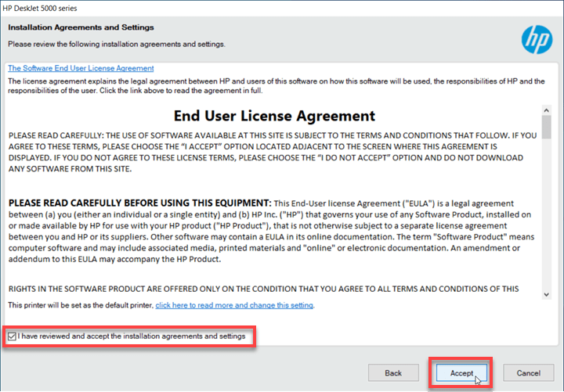
Task: Click the scroll up arrow of license text
Action: point(547,110)
